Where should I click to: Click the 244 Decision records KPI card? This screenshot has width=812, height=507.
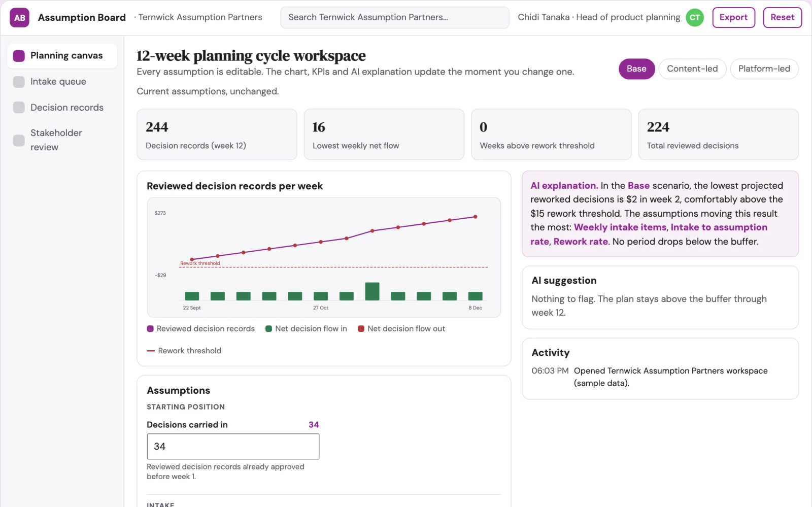217,134
